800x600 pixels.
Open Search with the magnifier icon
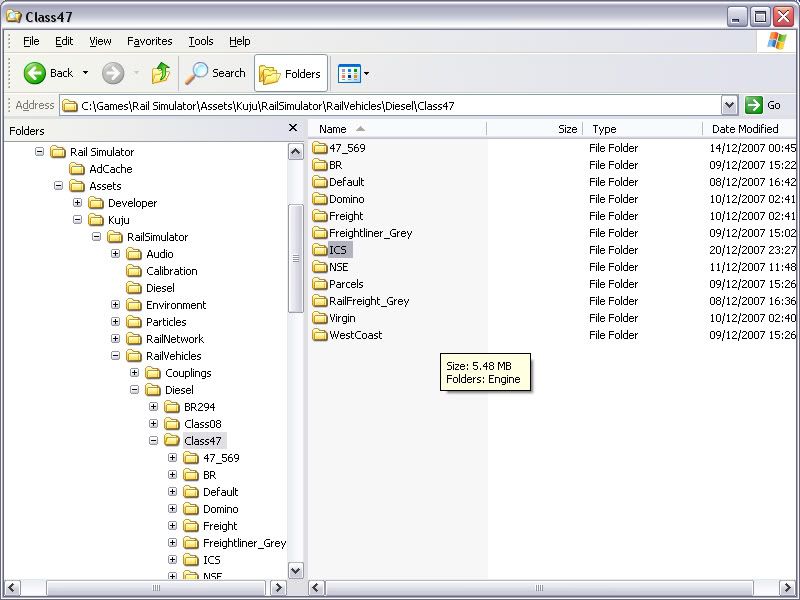coord(196,73)
